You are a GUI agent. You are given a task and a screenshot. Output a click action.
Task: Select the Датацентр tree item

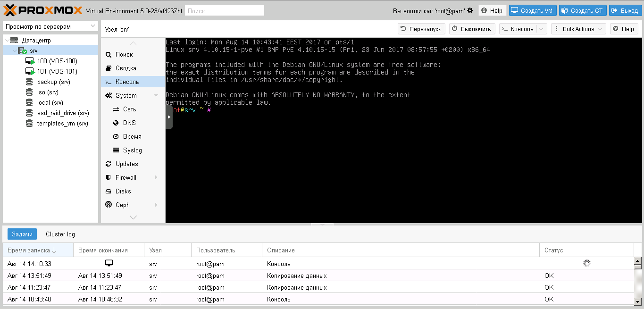pyautogui.click(x=36, y=41)
